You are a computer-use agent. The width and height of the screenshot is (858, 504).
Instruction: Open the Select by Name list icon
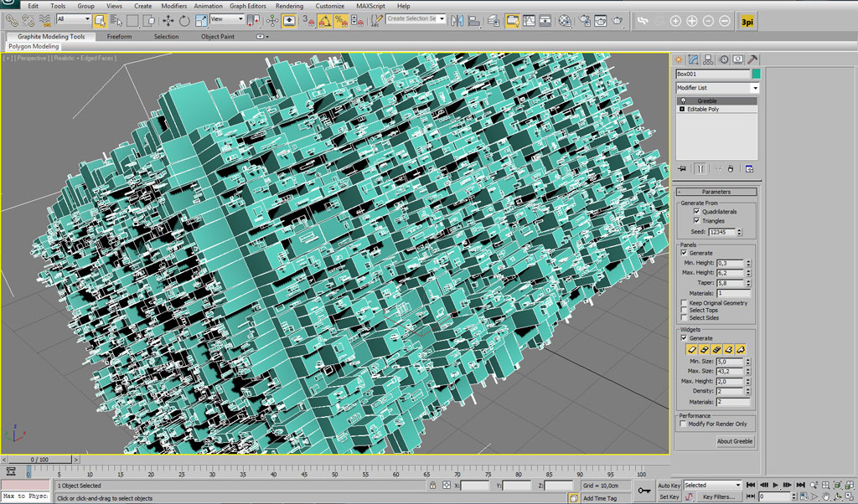coord(116,21)
